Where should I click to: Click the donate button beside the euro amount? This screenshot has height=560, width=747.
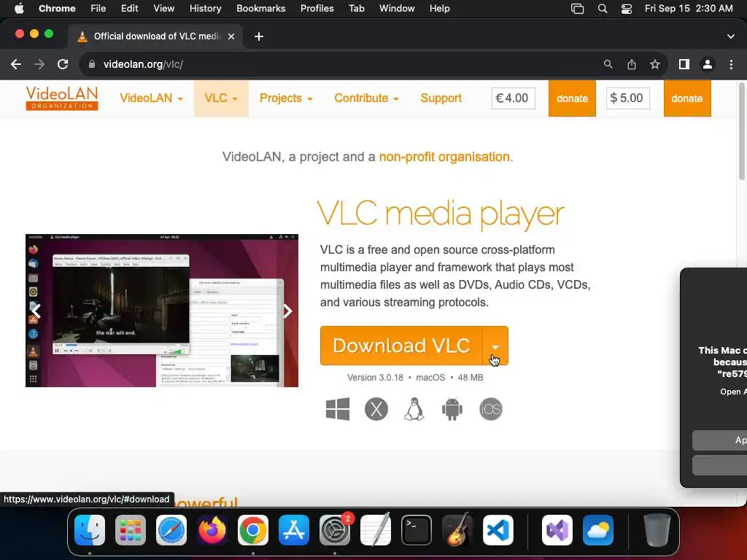(572, 98)
